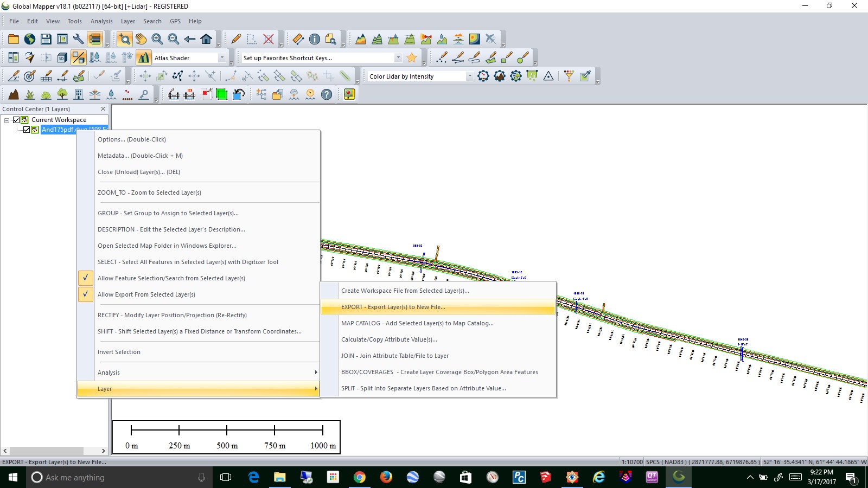
Task: Expand the Layer submenu in context menu
Action: pyautogui.click(x=199, y=389)
